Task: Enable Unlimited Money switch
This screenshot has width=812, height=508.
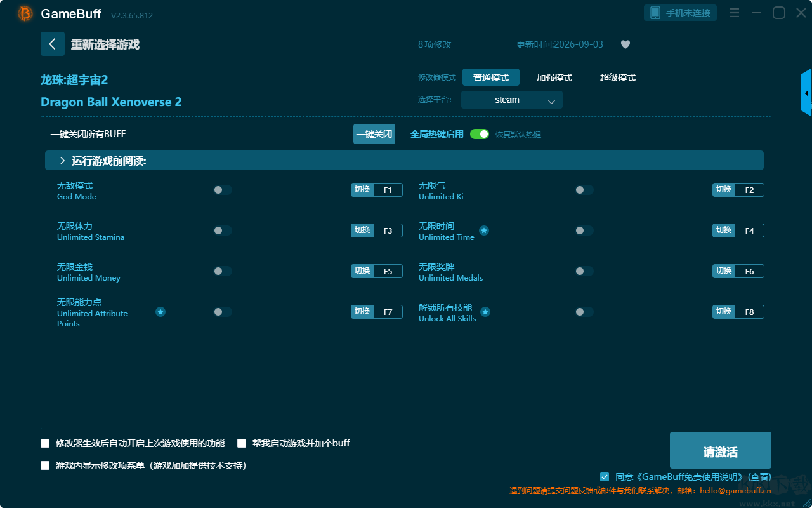Action: (223, 271)
